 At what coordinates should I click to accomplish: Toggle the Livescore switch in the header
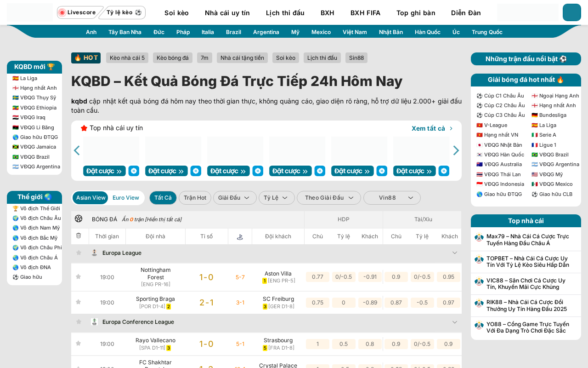coord(78,12)
